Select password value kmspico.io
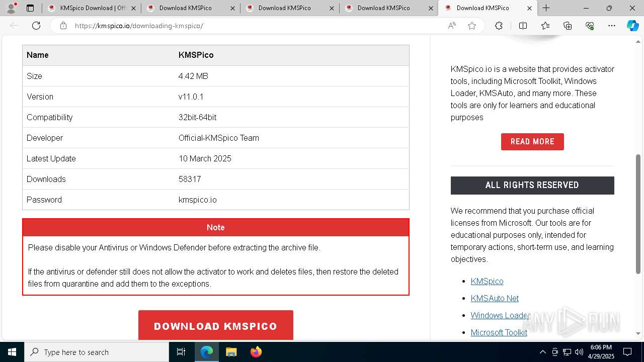 pos(198,200)
